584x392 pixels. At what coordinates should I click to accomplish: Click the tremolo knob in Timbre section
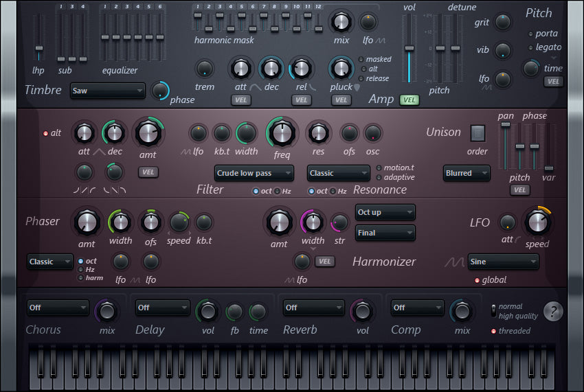204,69
